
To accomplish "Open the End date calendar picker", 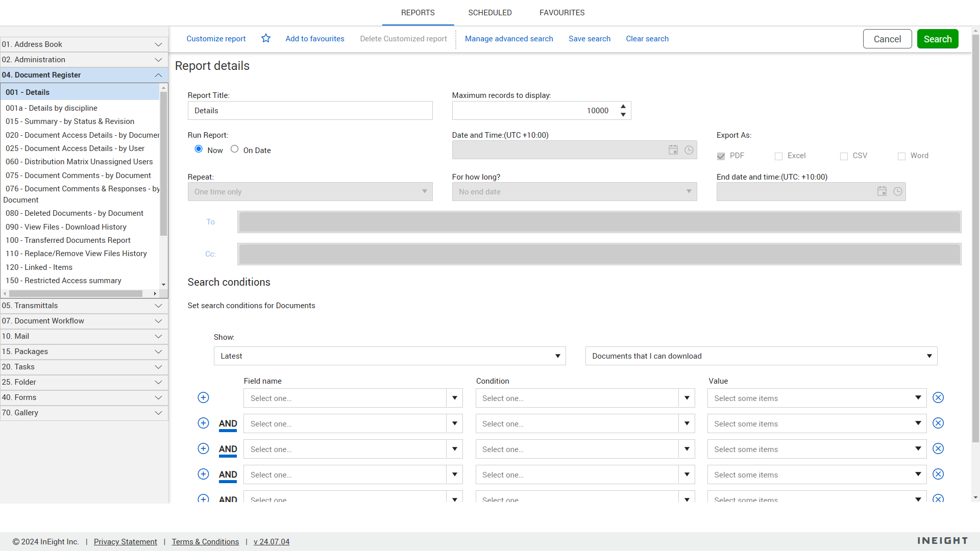I will (x=881, y=191).
